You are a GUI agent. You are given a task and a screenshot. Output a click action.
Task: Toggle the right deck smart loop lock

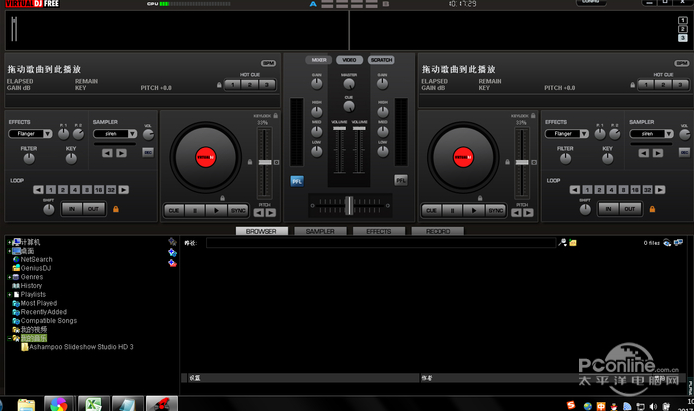coord(652,209)
